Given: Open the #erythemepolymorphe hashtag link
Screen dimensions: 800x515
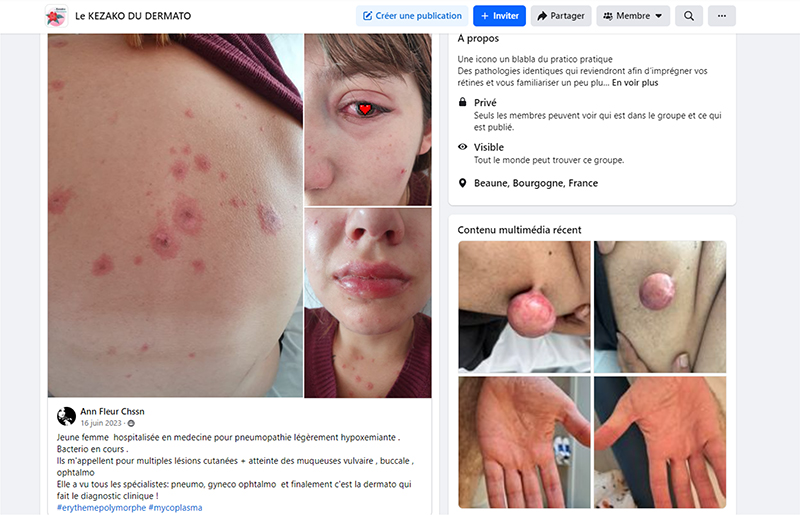Looking at the screenshot, I should (101, 507).
